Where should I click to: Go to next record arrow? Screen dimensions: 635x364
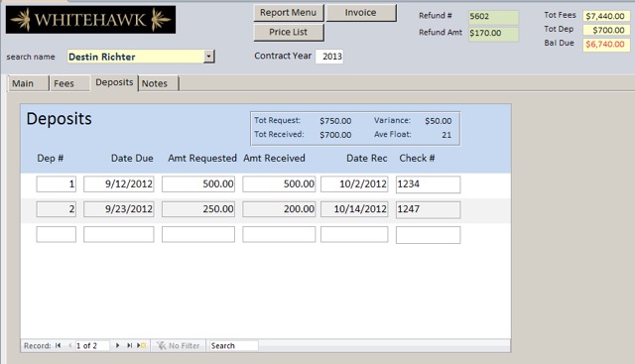click(x=117, y=345)
